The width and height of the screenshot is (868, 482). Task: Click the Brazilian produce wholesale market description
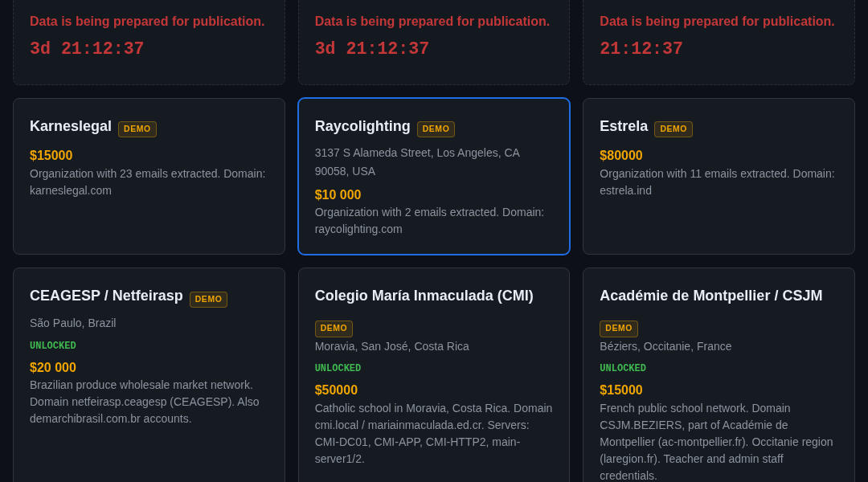pos(145,402)
